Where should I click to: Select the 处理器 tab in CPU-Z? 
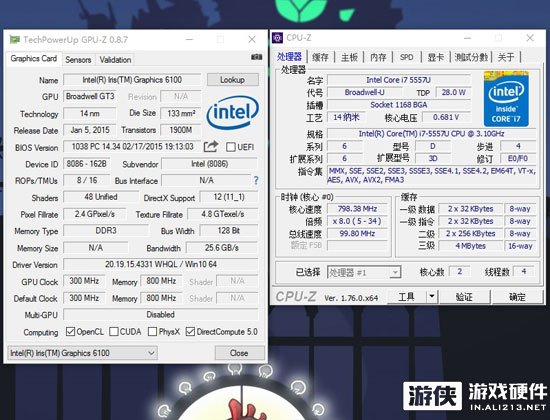point(289,56)
